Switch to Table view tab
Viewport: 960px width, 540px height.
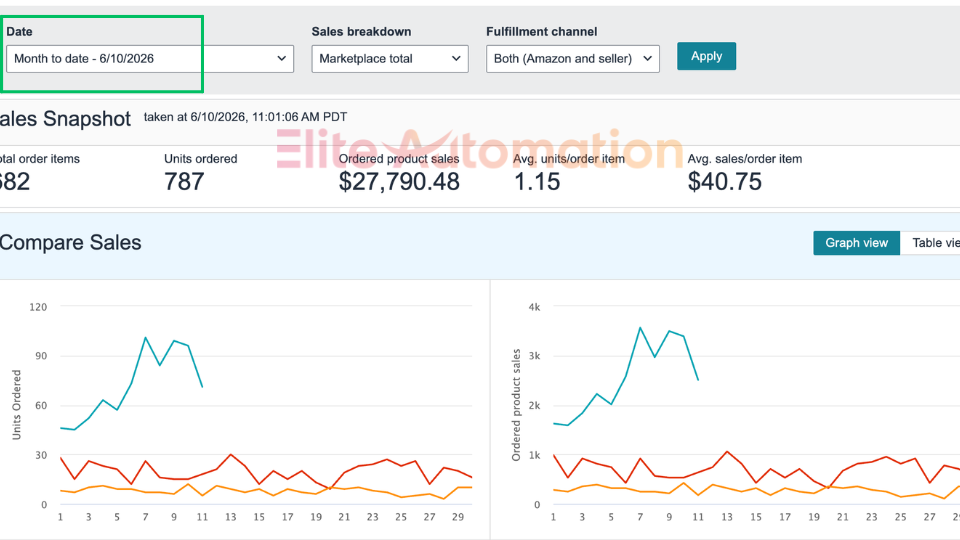pyautogui.click(x=932, y=243)
